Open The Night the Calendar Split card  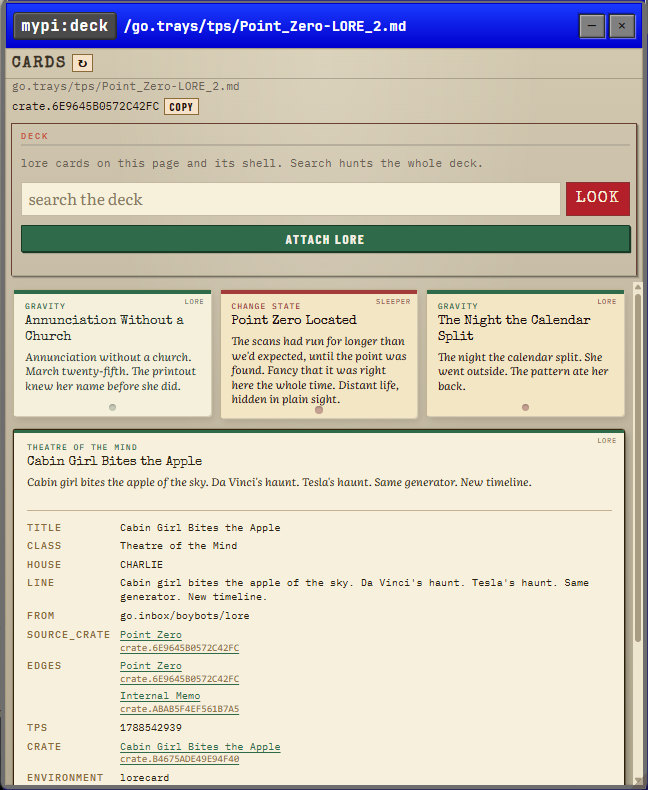coord(526,353)
